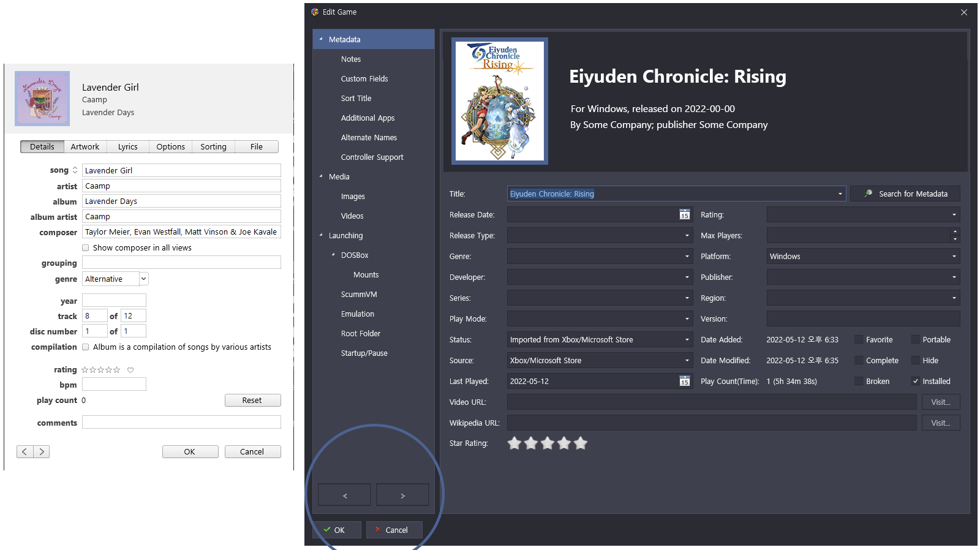Click the Video URL input field

click(x=712, y=402)
